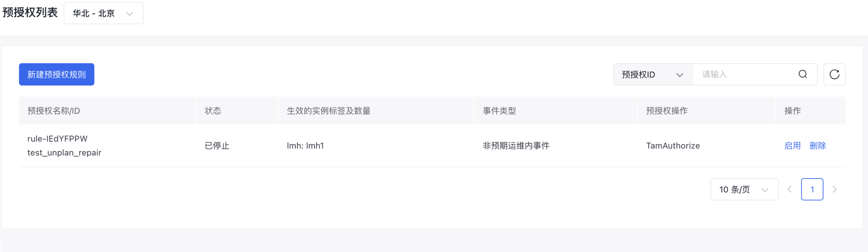Click the 新建预授权规则 button
868x252 pixels.
pos(57,74)
